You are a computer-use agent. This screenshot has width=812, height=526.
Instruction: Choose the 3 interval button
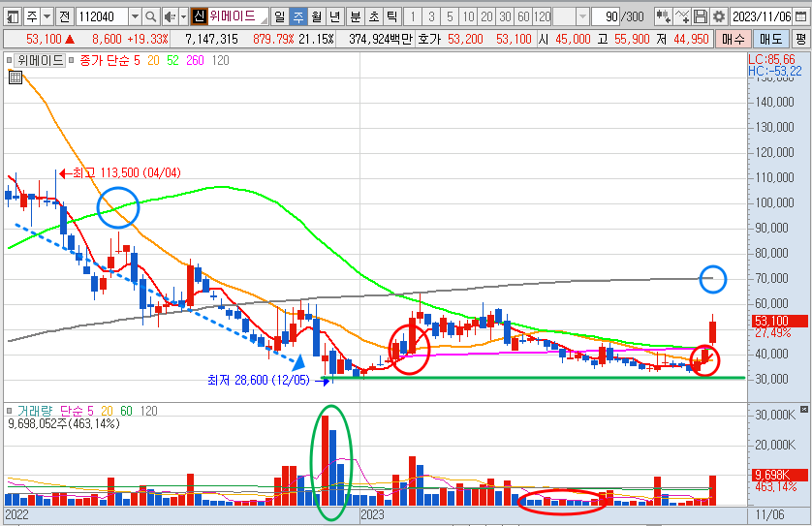point(431,17)
